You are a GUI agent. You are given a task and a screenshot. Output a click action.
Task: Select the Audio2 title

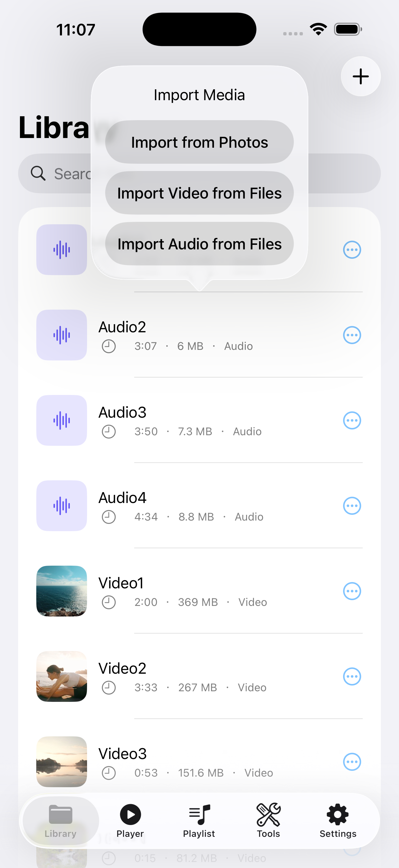tap(122, 327)
